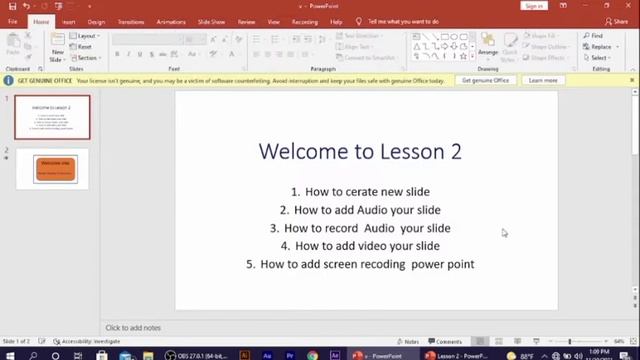Reset the slide layout
Viewport: 640px width, 360px height.
[x=81, y=47]
